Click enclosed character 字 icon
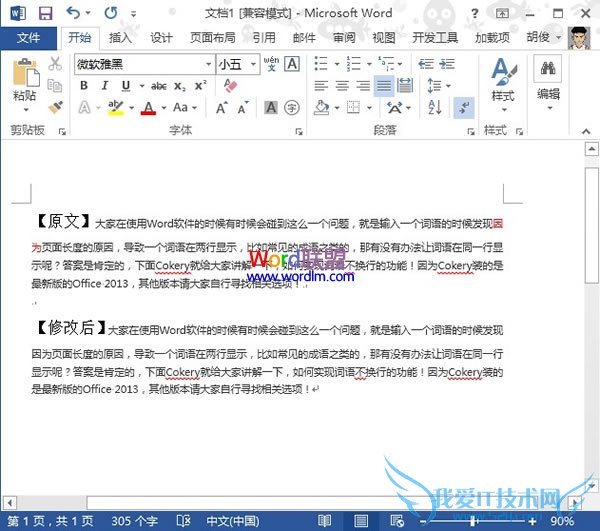Screen dimensions: 600x531 click(292, 108)
